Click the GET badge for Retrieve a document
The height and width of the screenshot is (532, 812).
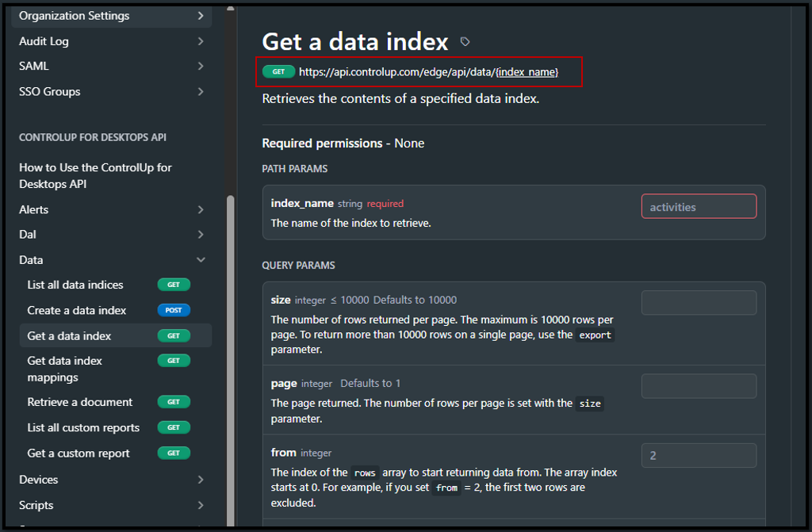(174, 402)
